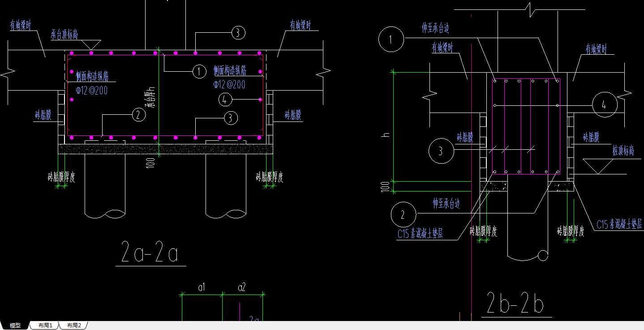Click callout bubble 1 in section 2a-2a

click(x=199, y=71)
